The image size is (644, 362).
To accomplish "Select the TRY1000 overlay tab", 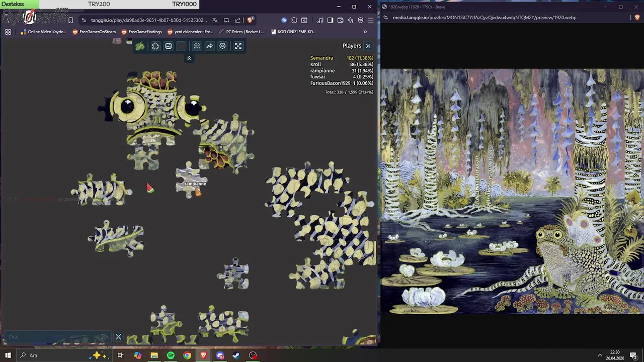I will [x=184, y=4].
